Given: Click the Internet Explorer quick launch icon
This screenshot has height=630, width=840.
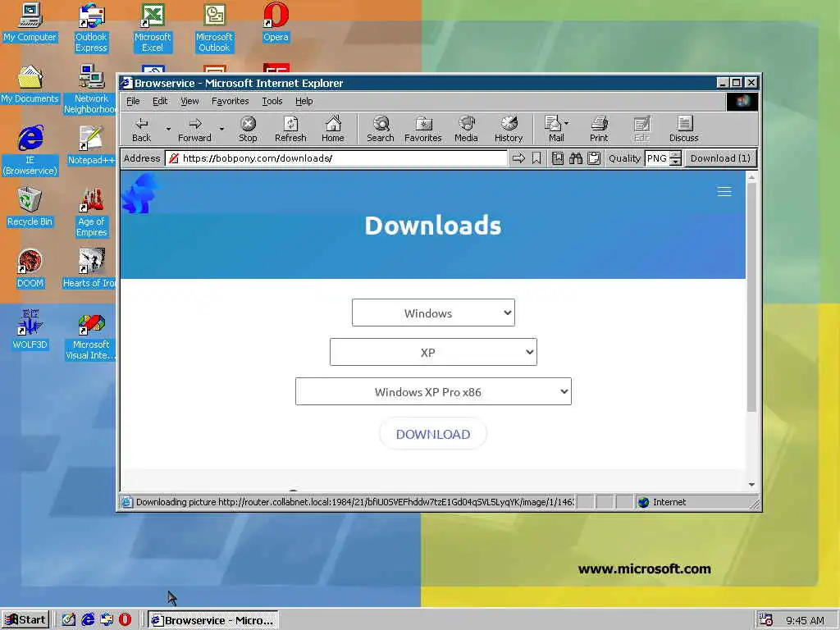Looking at the screenshot, I should 87,620.
